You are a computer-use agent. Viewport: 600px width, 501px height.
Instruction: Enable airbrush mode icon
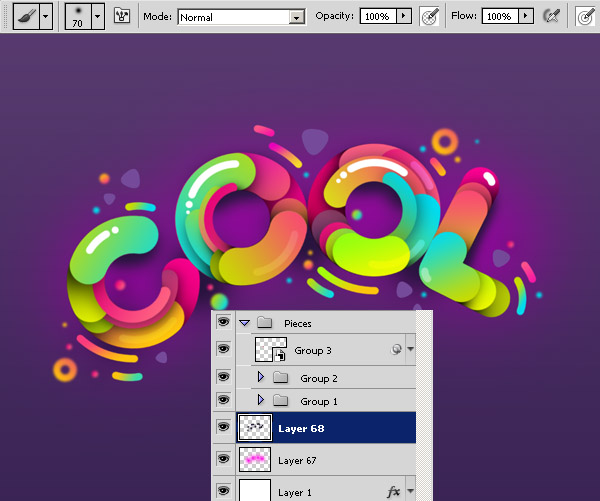point(551,16)
